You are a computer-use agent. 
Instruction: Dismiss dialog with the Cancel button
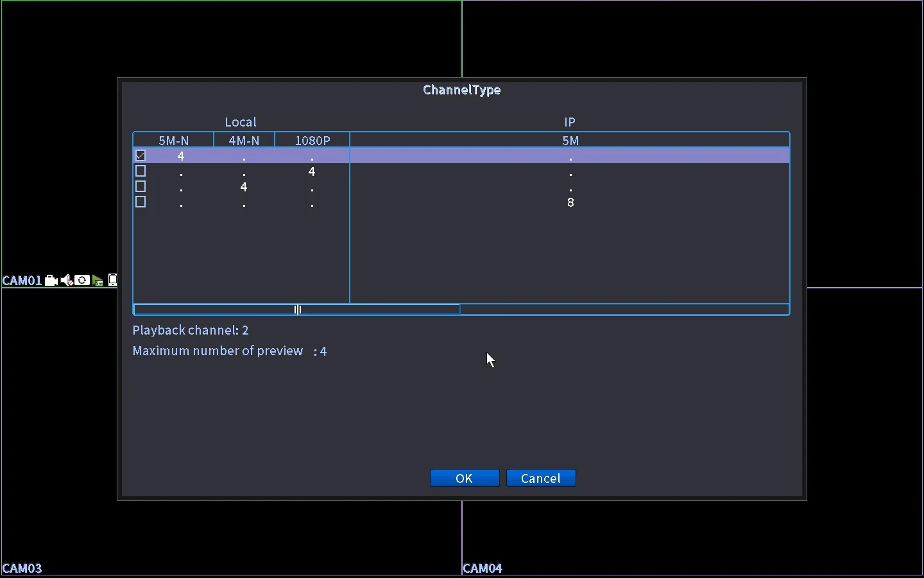[542, 478]
